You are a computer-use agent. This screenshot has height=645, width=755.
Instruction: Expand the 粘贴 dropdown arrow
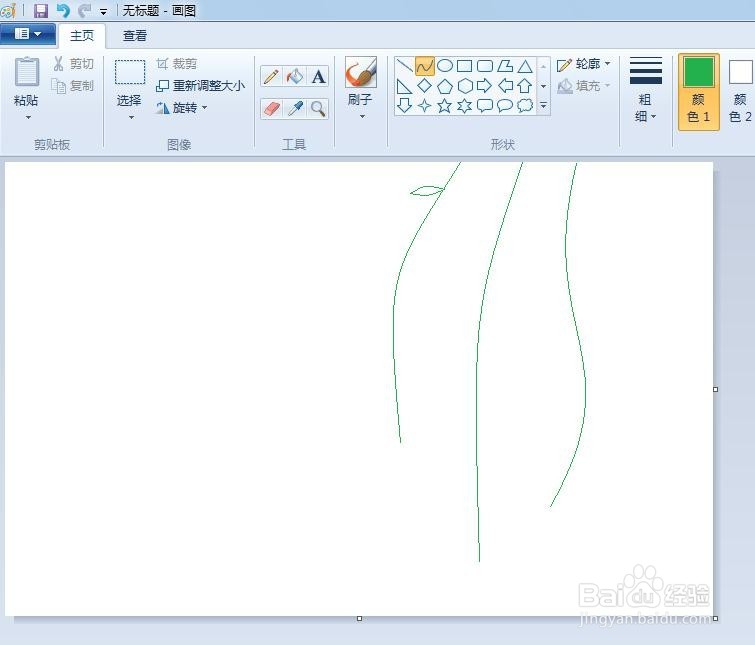pos(28,117)
